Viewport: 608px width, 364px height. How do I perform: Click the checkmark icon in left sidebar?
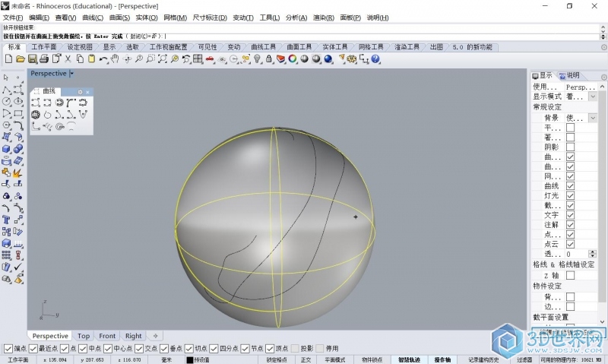17,267
